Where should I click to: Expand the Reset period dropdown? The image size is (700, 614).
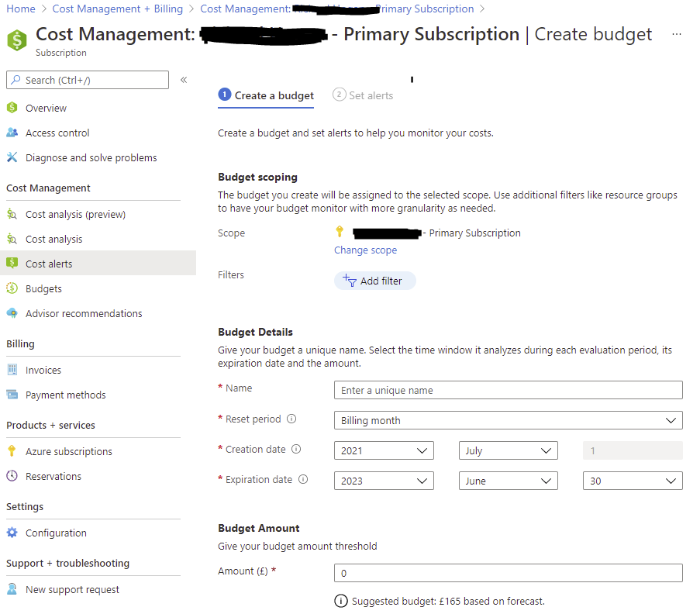pos(508,420)
